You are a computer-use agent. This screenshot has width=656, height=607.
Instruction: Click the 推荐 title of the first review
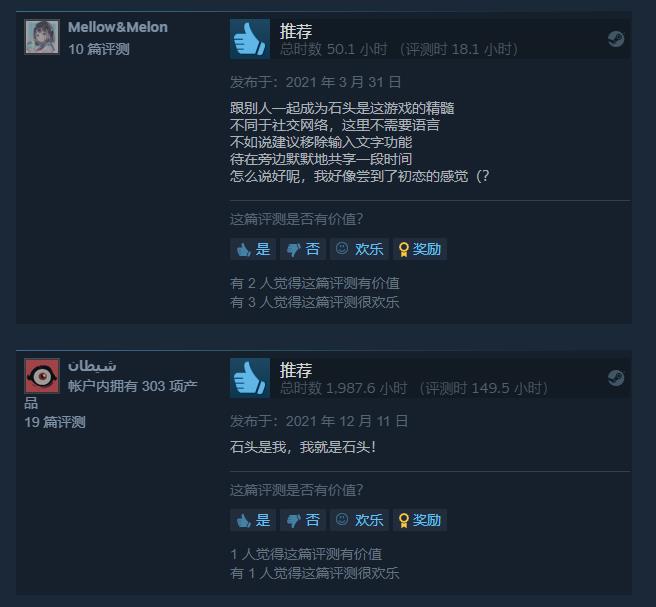pos(296,31)
